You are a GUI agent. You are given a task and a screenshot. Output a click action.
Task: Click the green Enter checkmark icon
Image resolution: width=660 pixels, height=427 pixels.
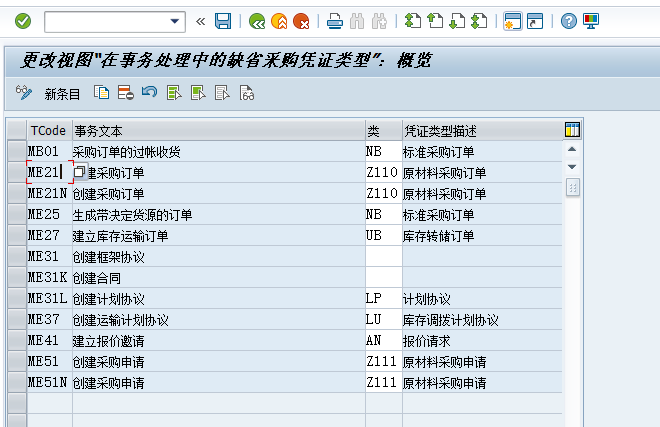click(x=23, y=21)
